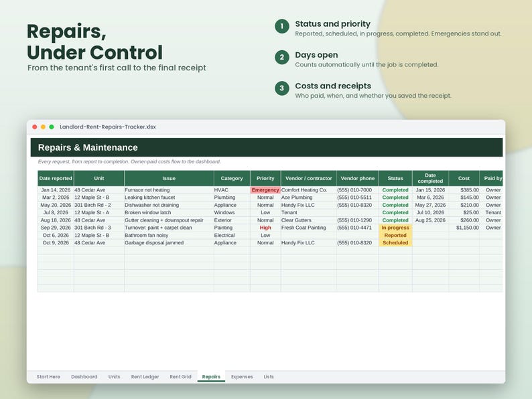The height and width of the screenshot is (399, 532).
Task: Select Turnover: paint + carpet clean cell
Action: (x=169, y=228)
